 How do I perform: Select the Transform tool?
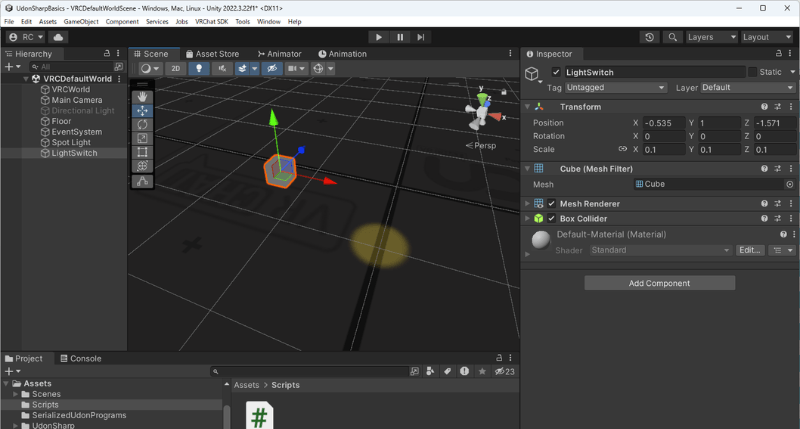point(142,166)
